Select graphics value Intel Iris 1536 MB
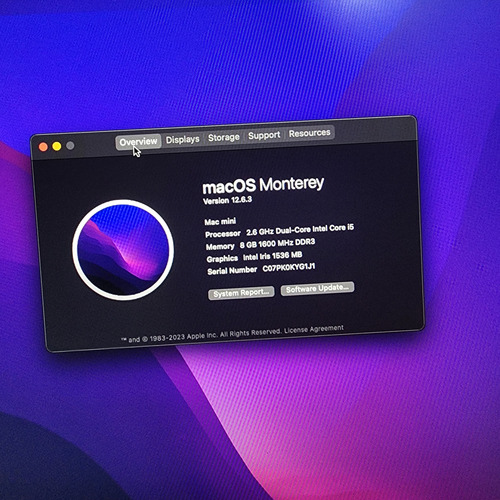Screen dimensions: 500x500 tap(273, 256)
